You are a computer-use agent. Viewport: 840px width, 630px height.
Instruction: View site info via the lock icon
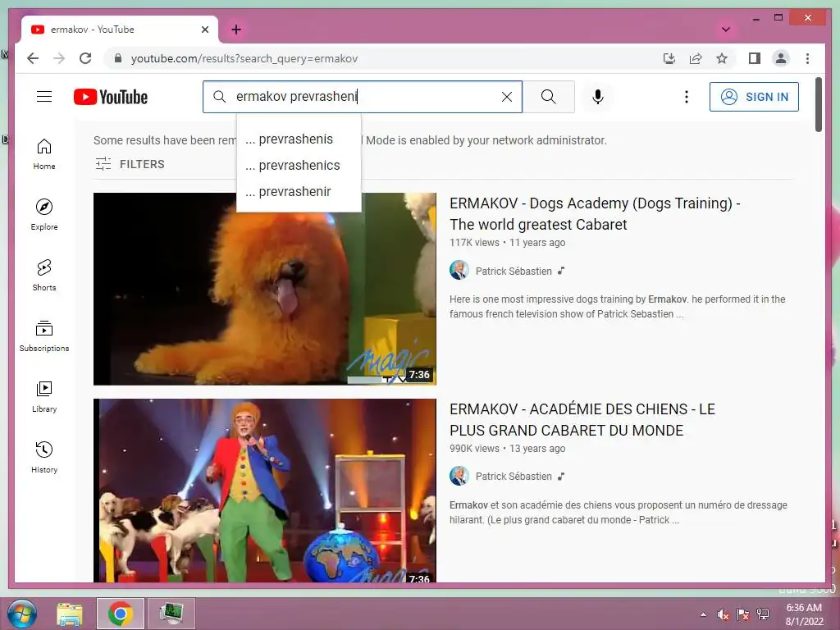118,58
